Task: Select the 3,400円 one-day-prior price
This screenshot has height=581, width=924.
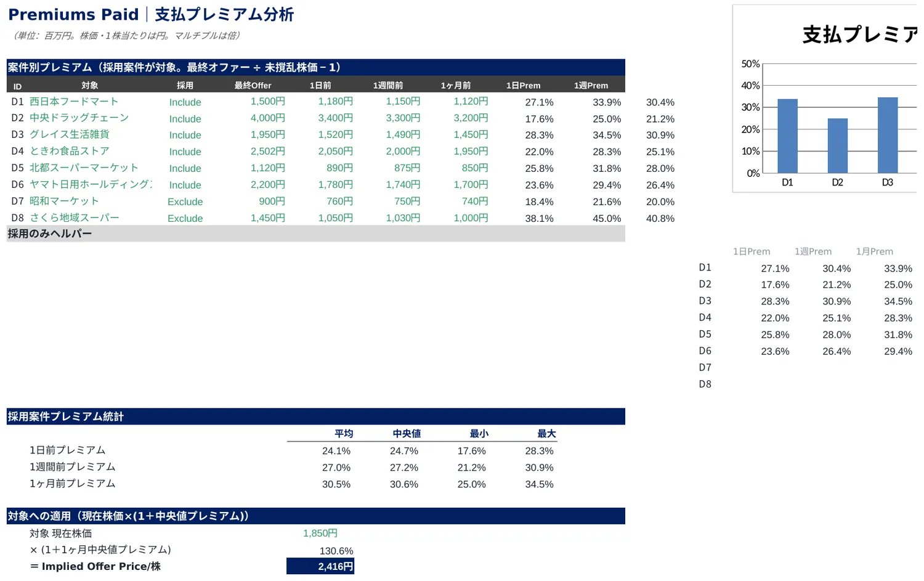Action: pos(336,118)
